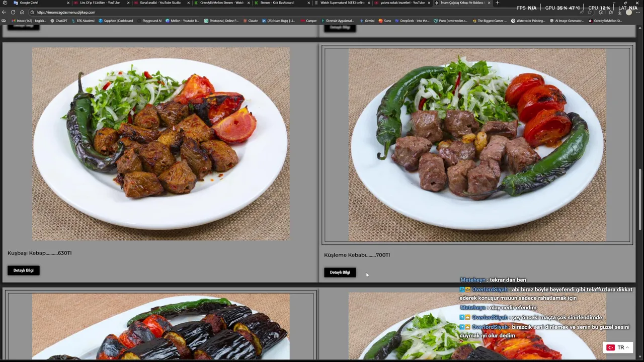This screenshot has height=362, width=644.
Task: Click the favorites star icon in address bar
Action: pyautogui.click(x=590, y=12)
